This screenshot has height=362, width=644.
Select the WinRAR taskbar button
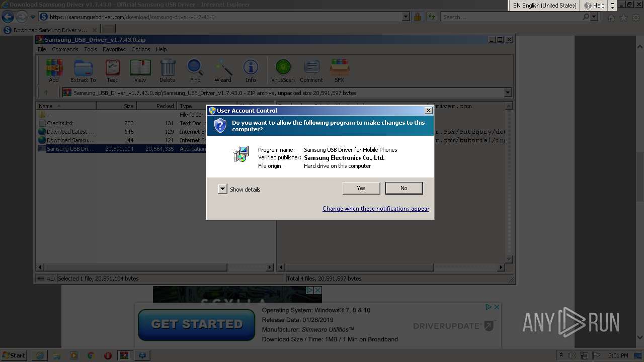(x=124, y=355)
